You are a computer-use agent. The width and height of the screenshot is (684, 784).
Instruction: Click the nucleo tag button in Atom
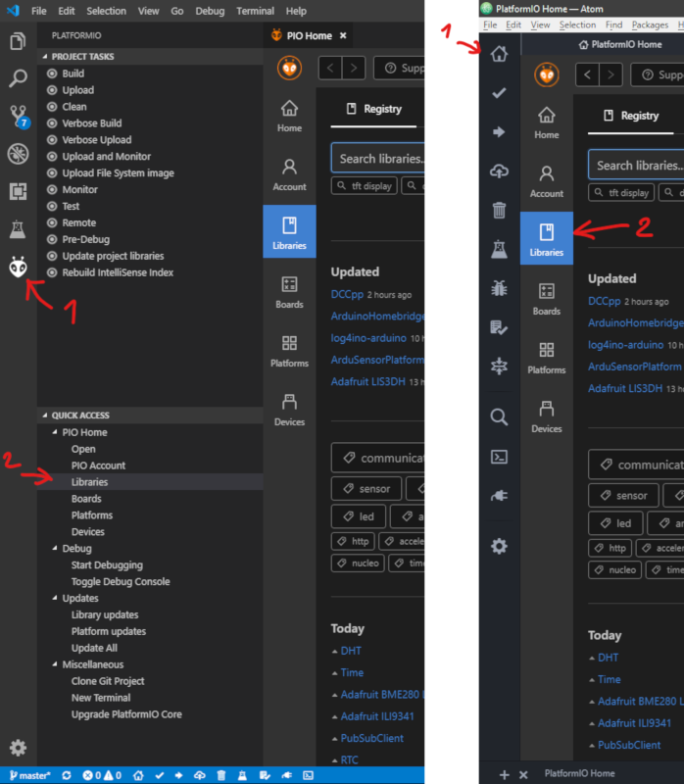pyautogui.click(x=615, y=570)
